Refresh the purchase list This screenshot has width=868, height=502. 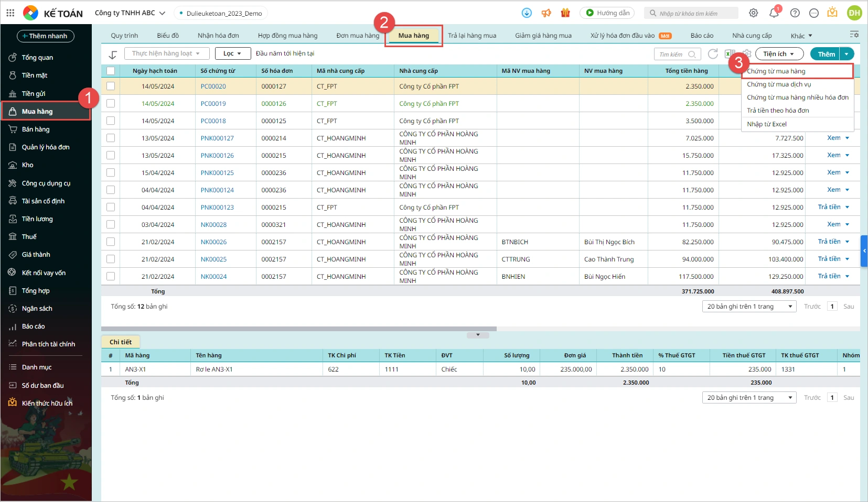coord(713,54)
